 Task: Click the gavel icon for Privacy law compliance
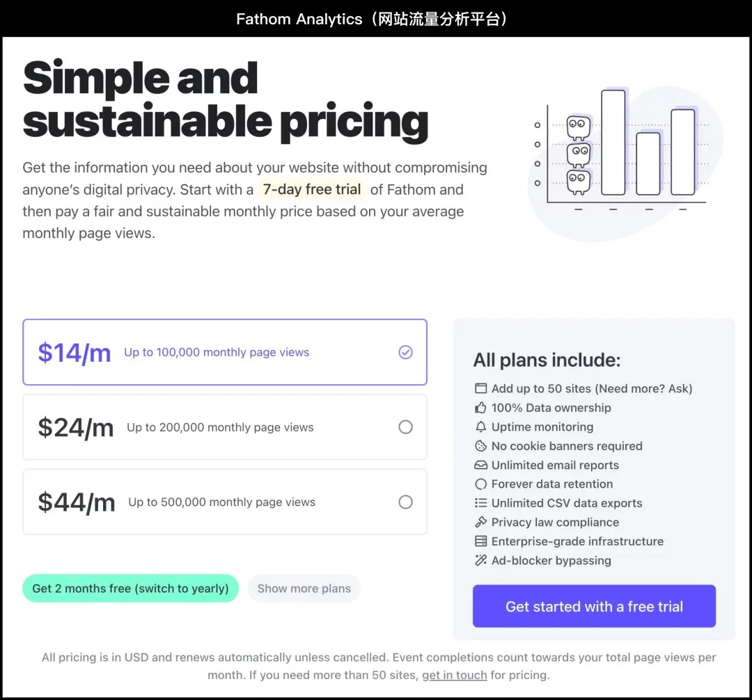point(480,523)
